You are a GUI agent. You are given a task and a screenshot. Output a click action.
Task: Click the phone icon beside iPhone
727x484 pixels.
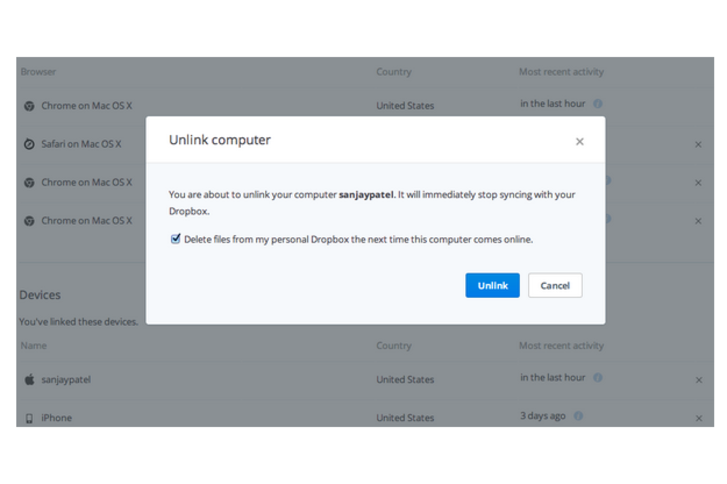[29, 419]
